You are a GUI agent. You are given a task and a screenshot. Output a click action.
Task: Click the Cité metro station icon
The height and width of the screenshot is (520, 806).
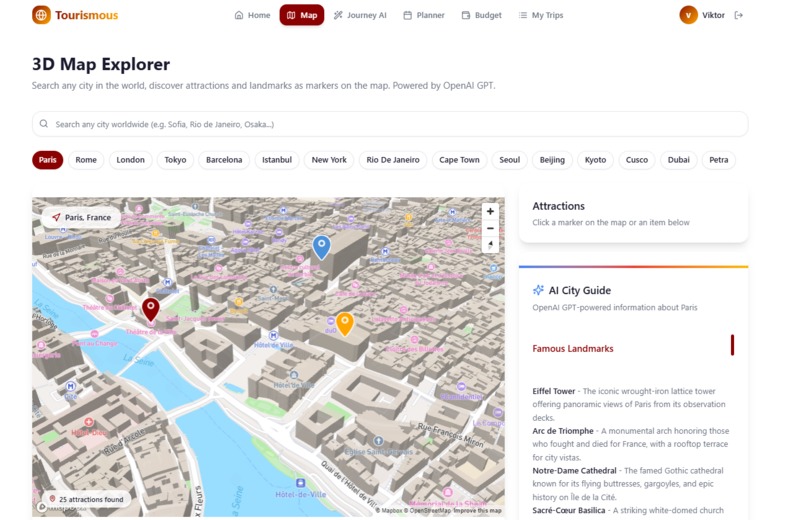tap(70, 386)
